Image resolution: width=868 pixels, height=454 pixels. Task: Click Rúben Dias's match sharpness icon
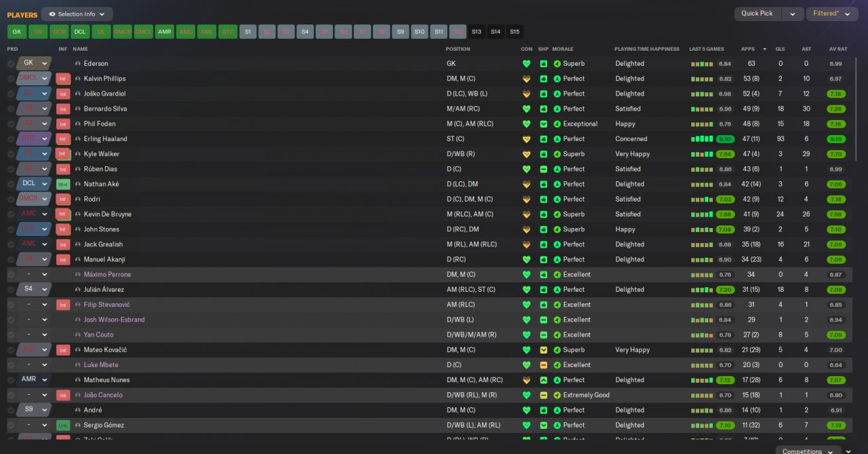click(x=543, y=169)
